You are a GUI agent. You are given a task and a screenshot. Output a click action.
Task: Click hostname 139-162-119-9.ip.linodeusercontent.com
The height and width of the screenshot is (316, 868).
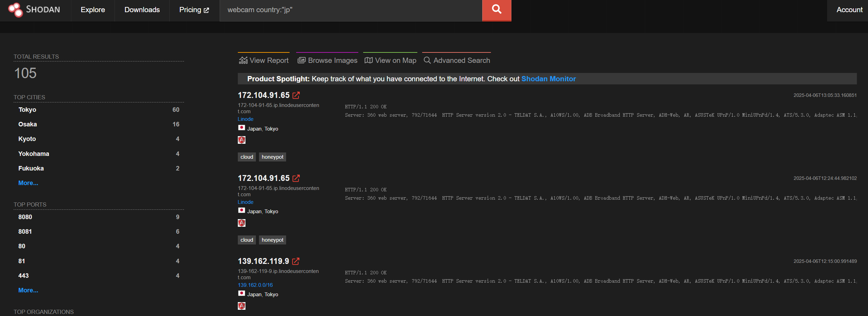point(278,274)
